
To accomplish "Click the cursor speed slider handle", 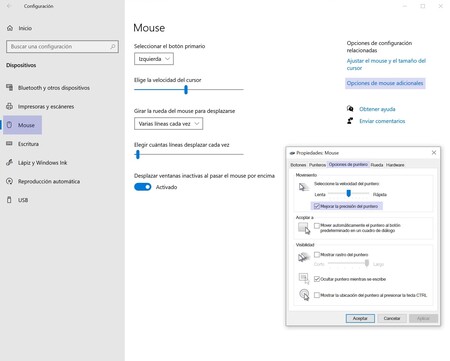I will point(186,89).
